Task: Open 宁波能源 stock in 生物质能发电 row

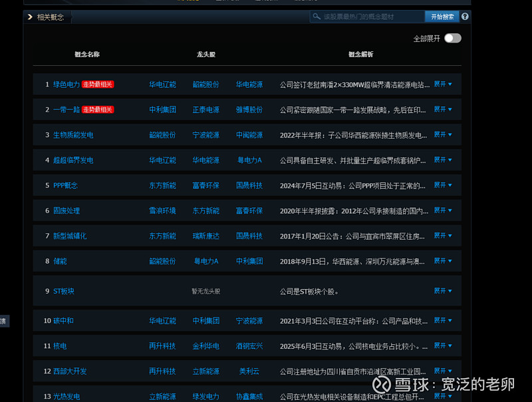Action: pos(206,135)
